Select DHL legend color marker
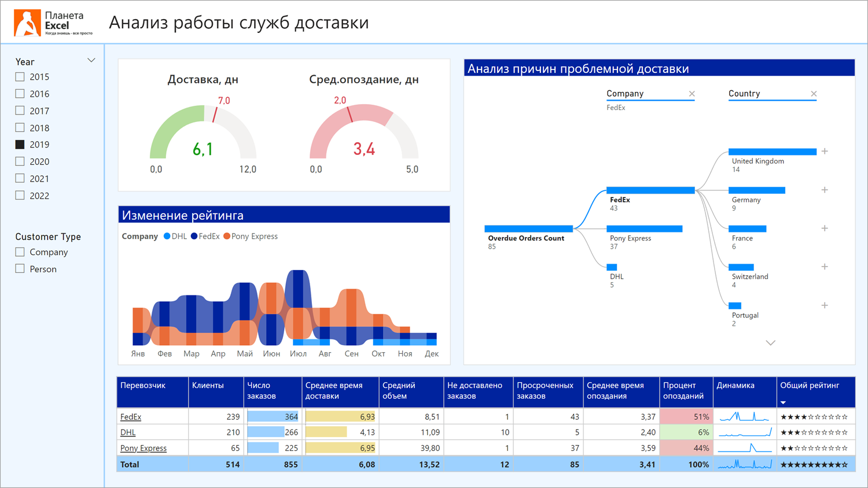The image size is (868, 488). pyautogui.click(x=167, y=236)
